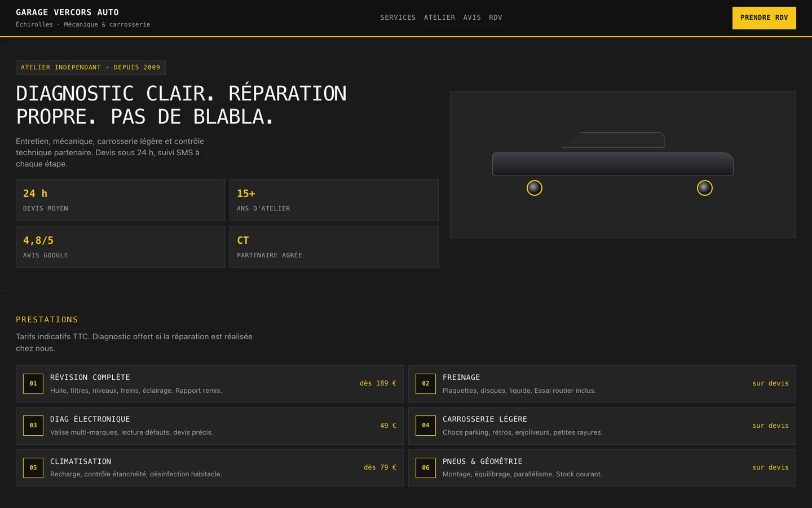Open the Diag électronique service title
The width and height of the screenshot is (812, 508).
tap(90, 419)
